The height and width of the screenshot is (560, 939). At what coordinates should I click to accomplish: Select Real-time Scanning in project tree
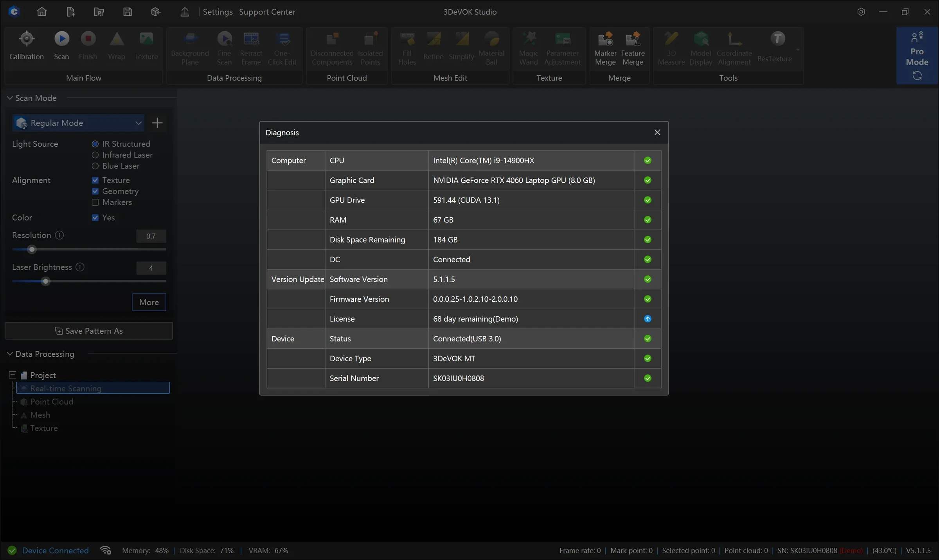point(93,388)
